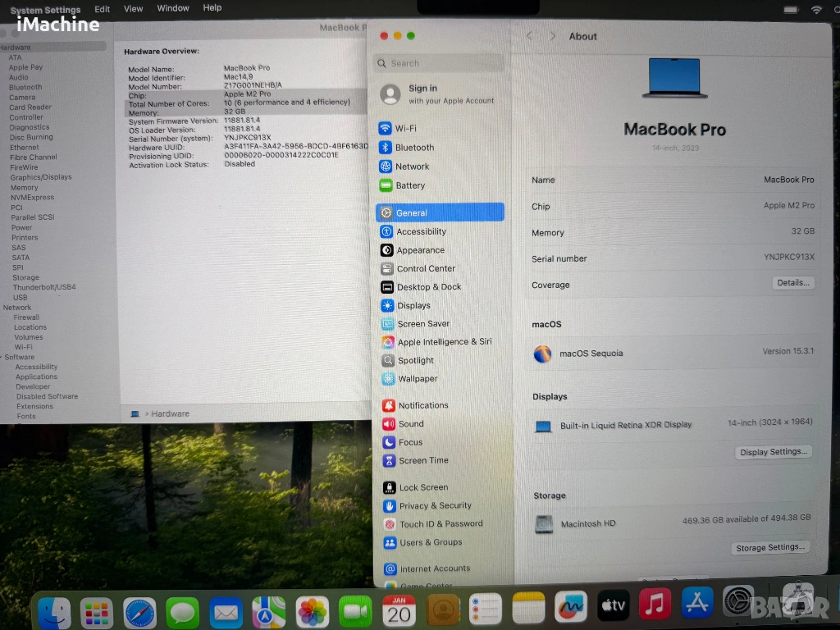Viewport: 840px width, 630px height.
Task: Open Control Center settings in sidebar
Action: coord(425,269)
